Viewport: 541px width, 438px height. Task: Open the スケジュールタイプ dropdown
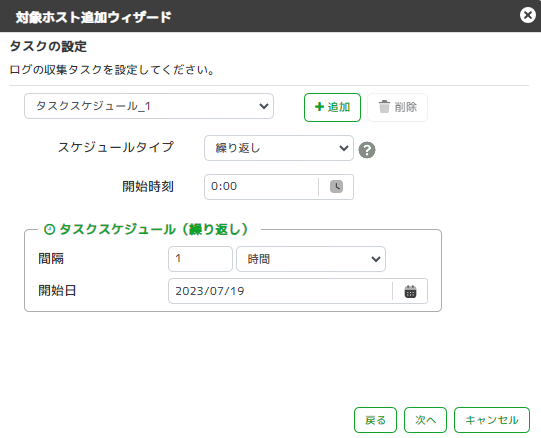point(279,148)
